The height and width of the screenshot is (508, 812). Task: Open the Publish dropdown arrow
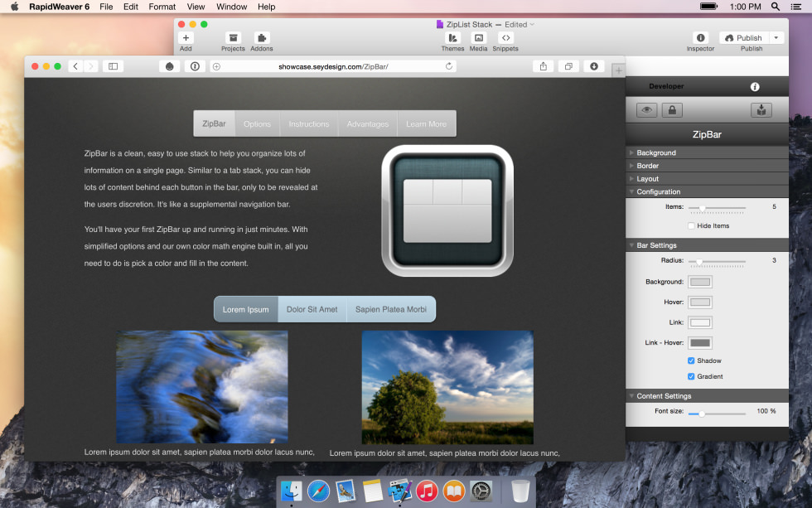tap(776, 38)
